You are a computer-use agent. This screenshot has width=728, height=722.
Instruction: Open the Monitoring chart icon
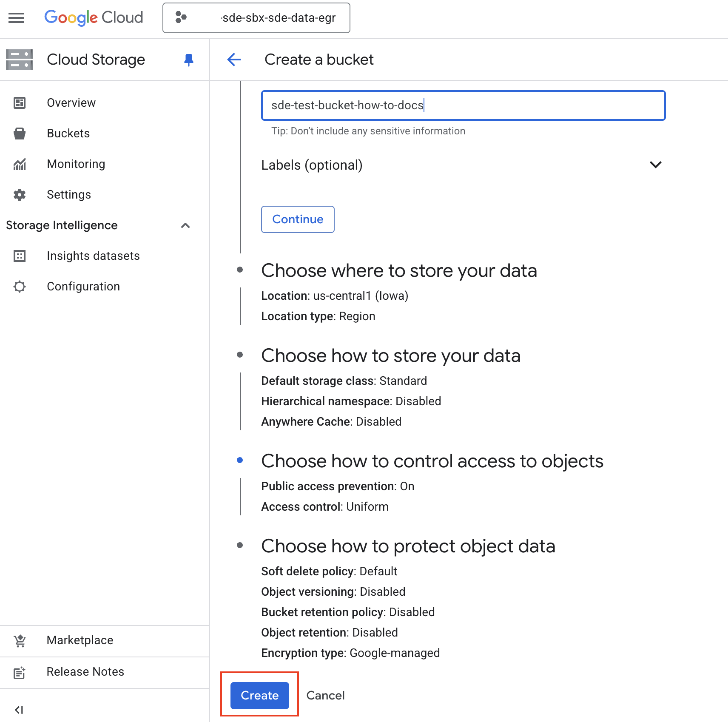click(20, 164)
